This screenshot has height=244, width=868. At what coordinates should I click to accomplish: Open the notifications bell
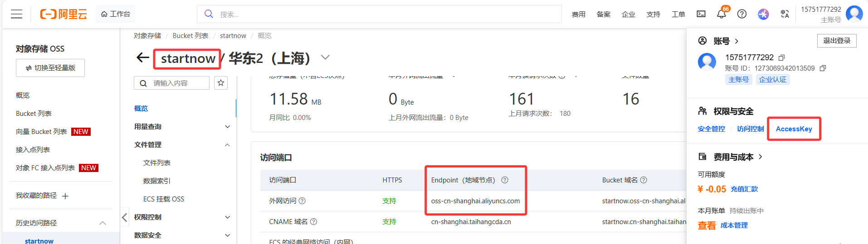pos(721,14)
